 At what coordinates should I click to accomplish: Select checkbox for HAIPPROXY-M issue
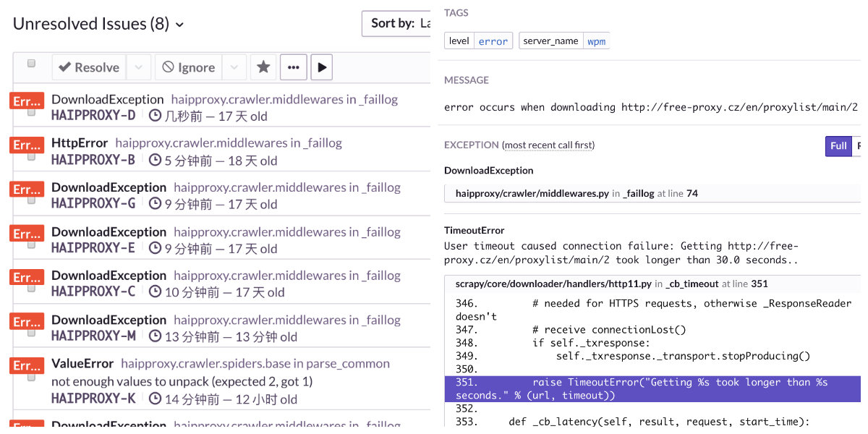pos(31,333)
